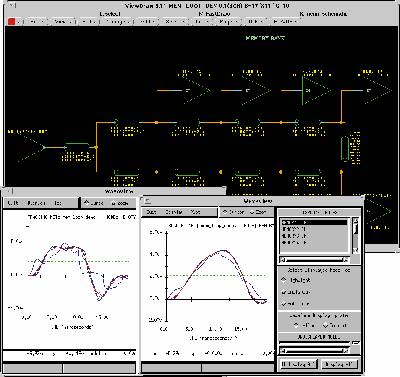Open first menu in left waveview menu bar
Image resolution: width=400 pixels, height=377 pixels.
(13, 203)
